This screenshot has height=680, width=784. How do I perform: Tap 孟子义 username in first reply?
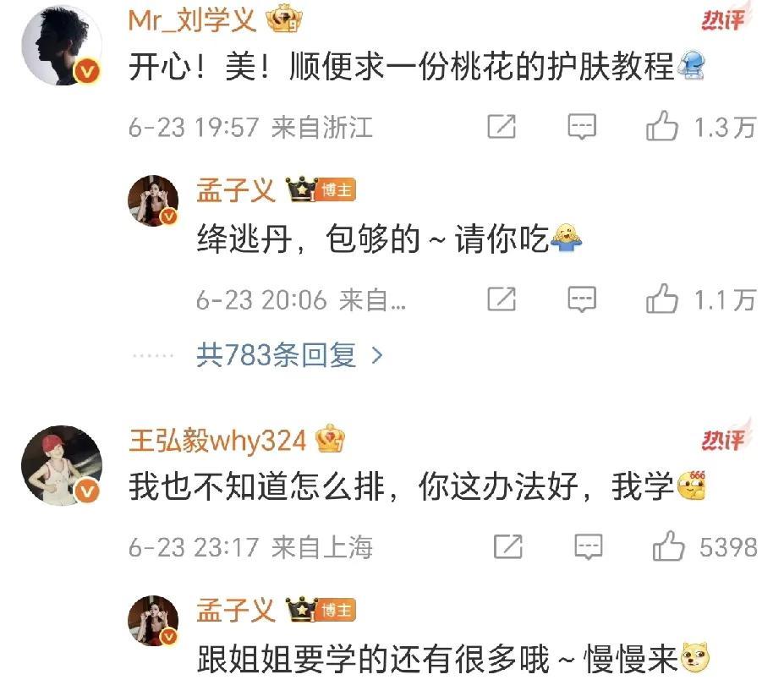235,190
